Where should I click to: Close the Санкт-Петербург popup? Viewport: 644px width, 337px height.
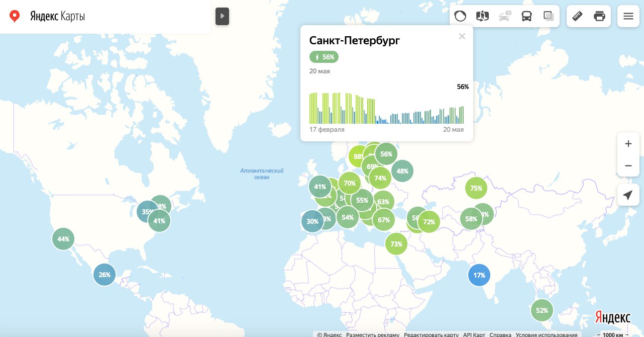(462, 36)
